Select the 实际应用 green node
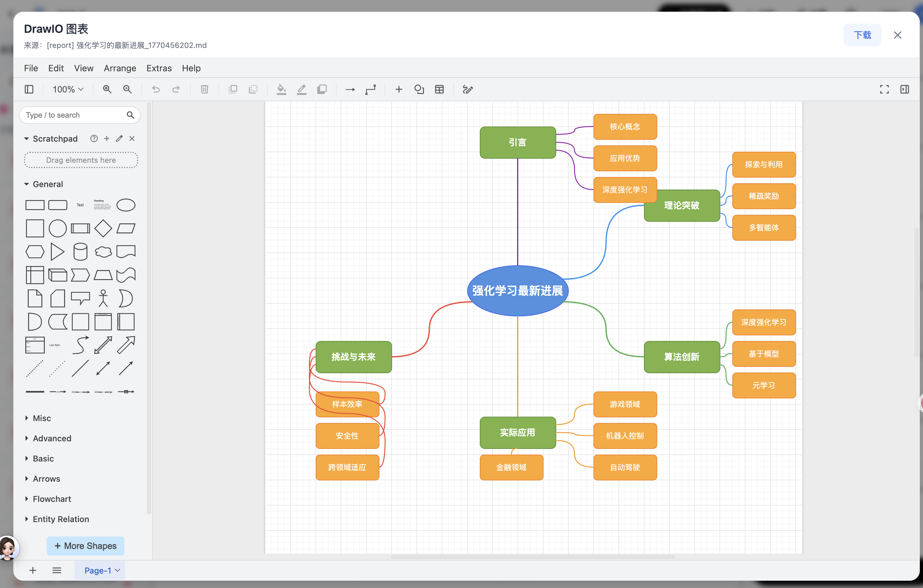This screenshot has width=923, height=588. [517, 432]
